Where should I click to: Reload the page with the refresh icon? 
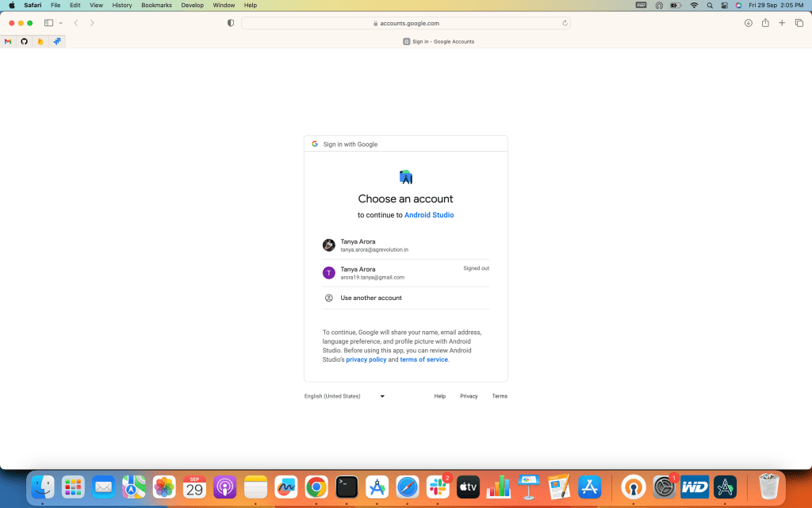pos(565,23)
